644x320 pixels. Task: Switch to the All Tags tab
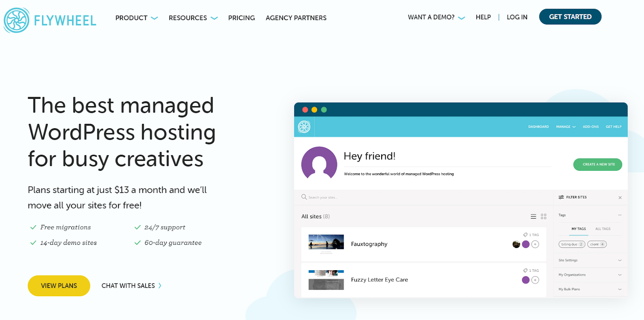coord(603,229)
